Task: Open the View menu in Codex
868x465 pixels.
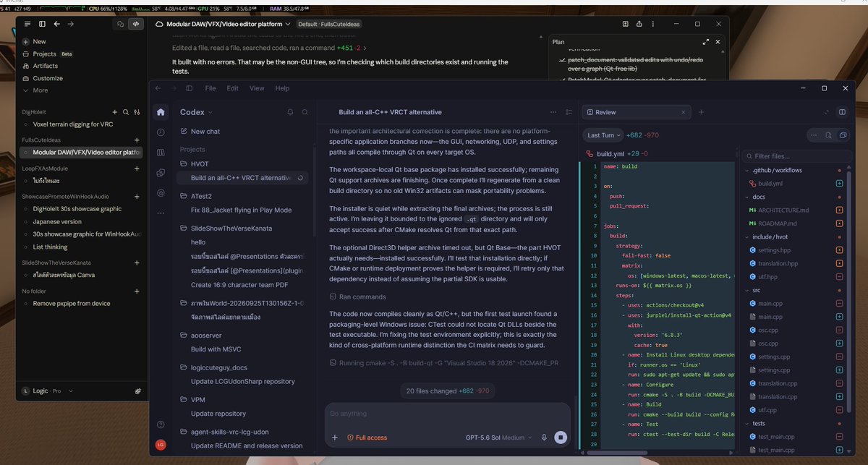Action: point(257,88)
